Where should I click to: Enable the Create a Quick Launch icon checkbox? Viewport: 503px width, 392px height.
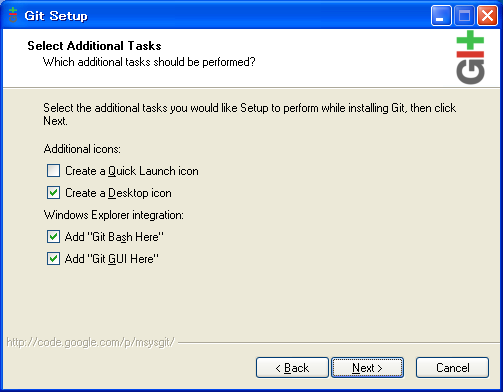pyautogui.click(x=53, y=171)
